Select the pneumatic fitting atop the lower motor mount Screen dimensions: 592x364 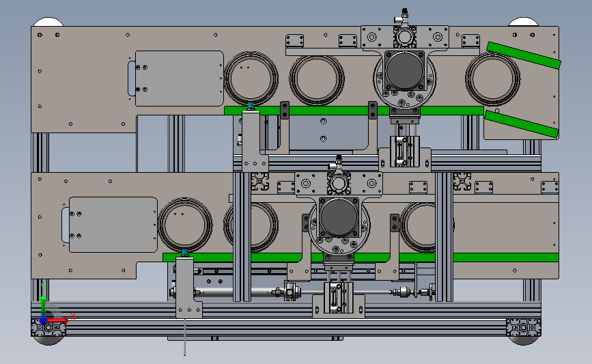(337, 163)
